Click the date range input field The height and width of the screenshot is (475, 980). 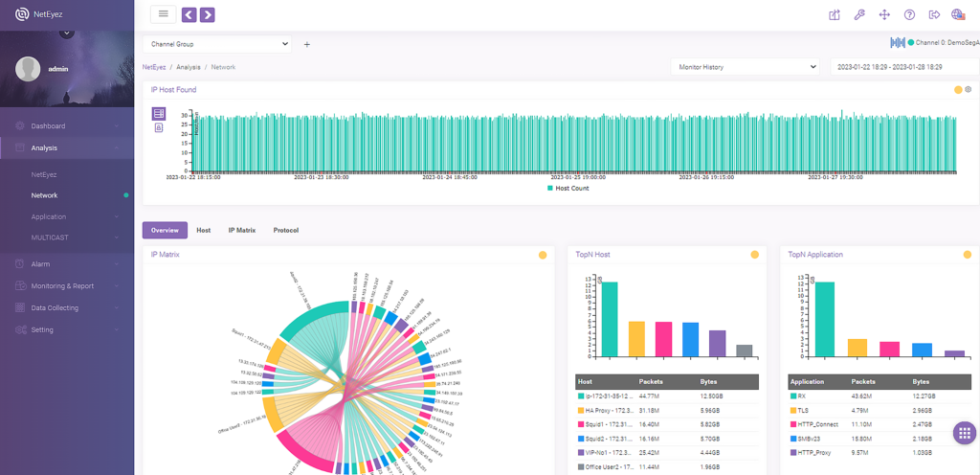click(904, 67)
